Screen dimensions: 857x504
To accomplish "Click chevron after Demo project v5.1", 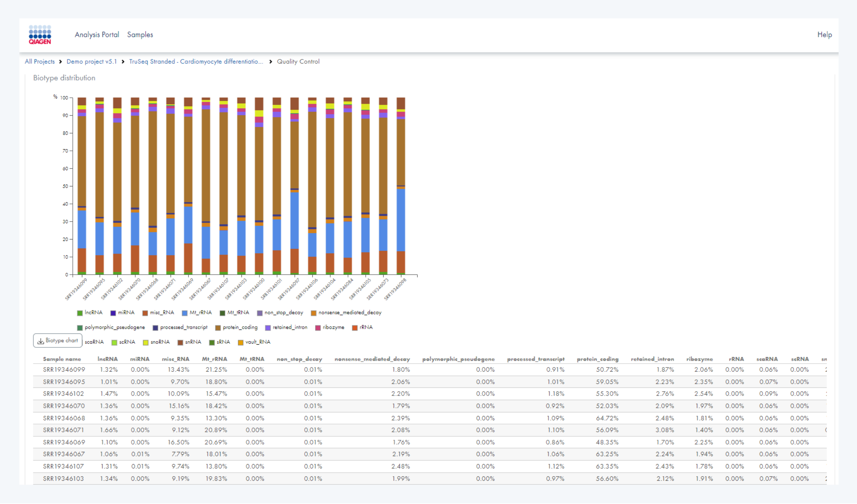I will coord(123,62).
